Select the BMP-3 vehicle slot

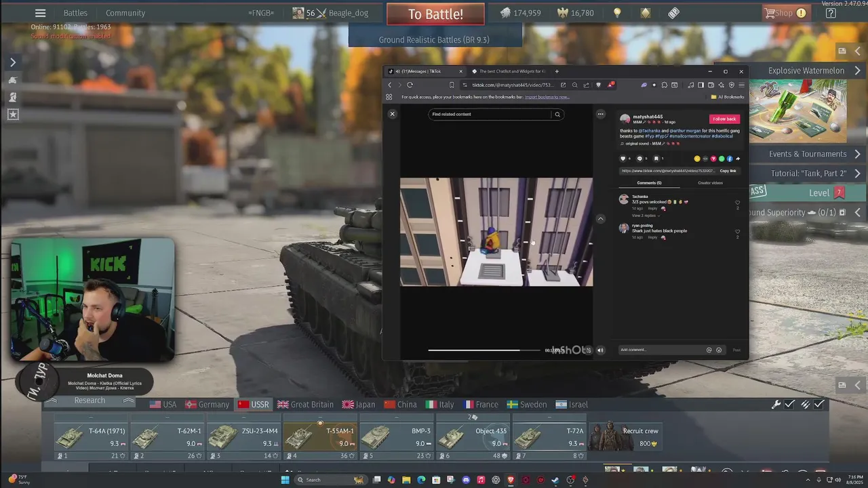397,437
